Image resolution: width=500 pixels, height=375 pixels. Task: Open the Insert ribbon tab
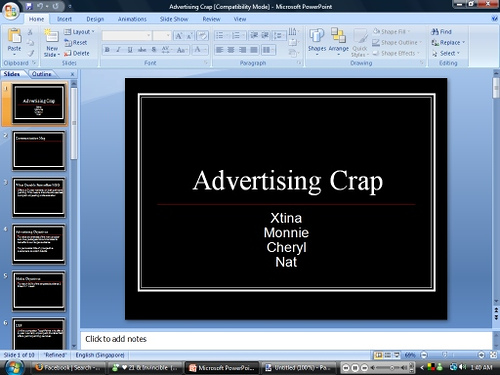pyautogui.click(x=64, y=19)
